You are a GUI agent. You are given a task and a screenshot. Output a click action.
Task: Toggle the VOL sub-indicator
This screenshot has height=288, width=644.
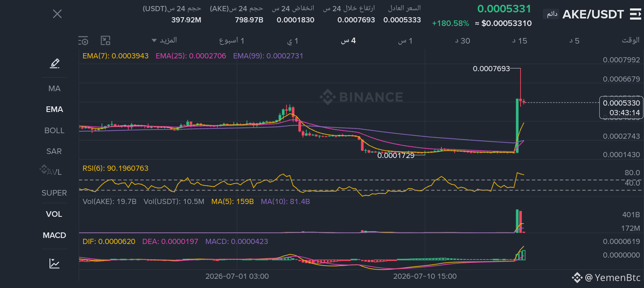click(x=54, y=214)
